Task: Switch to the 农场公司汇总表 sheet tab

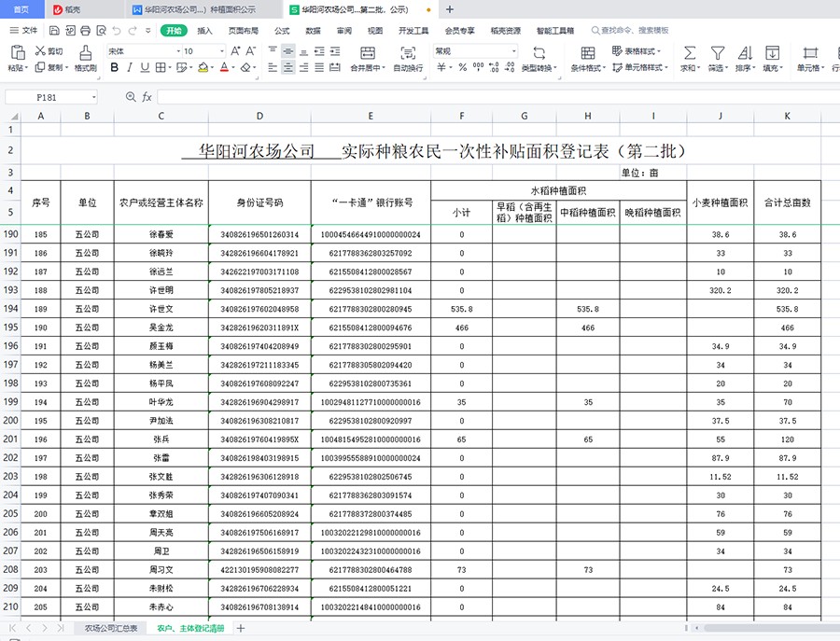Action: (x=111, y=629)
